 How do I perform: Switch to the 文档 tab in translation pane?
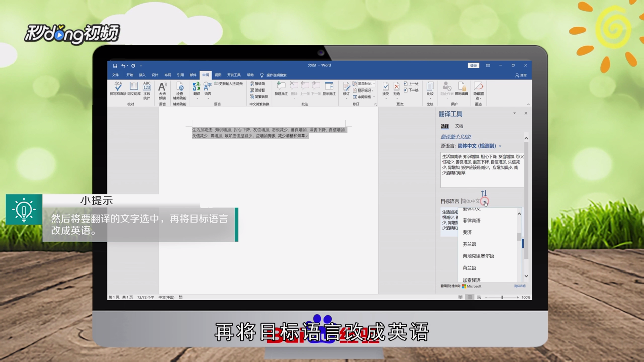460,126
